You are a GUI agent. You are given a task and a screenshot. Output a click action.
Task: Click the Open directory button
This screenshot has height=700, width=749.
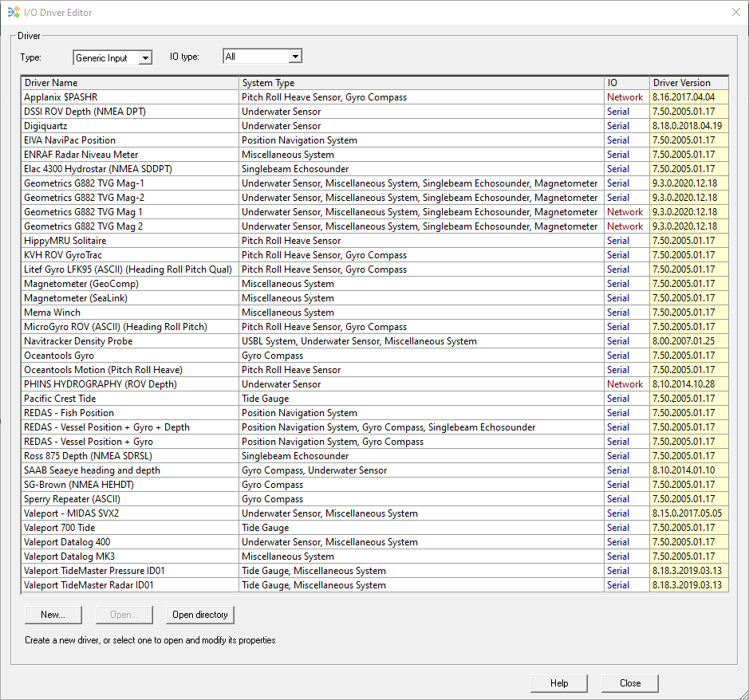tap(200, 615)
